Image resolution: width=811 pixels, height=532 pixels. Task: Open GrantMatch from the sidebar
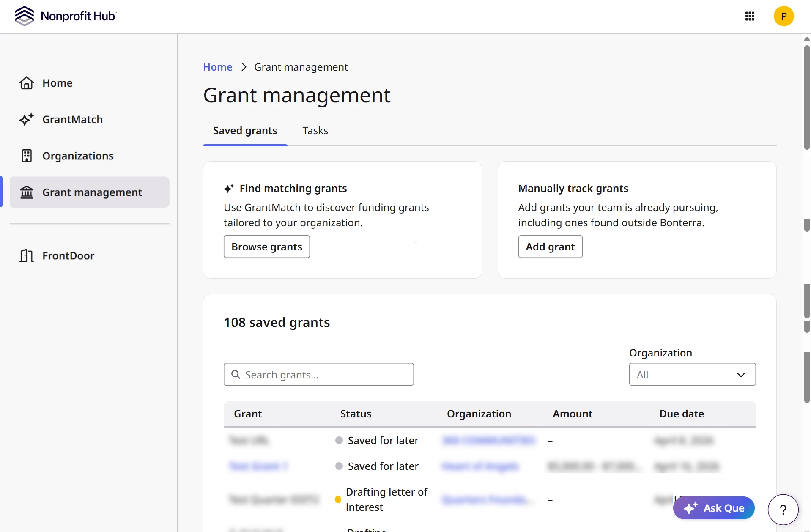click(89, 119)
